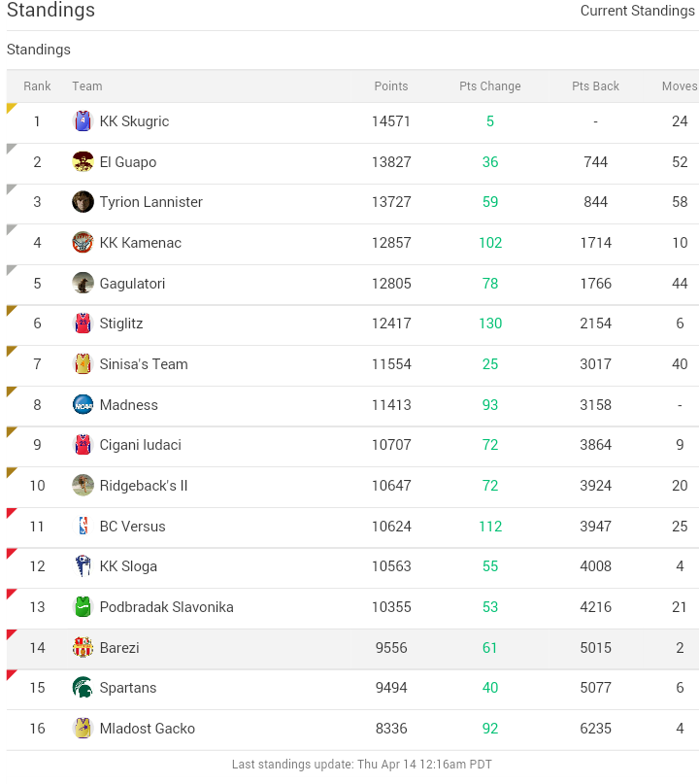
Task: Click BC Versus NBA logo icon
Action: [83, 527]
